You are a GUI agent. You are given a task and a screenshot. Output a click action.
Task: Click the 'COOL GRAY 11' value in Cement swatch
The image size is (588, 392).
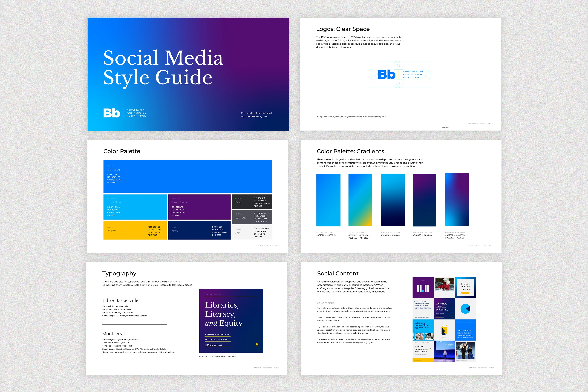click(260, 221)
